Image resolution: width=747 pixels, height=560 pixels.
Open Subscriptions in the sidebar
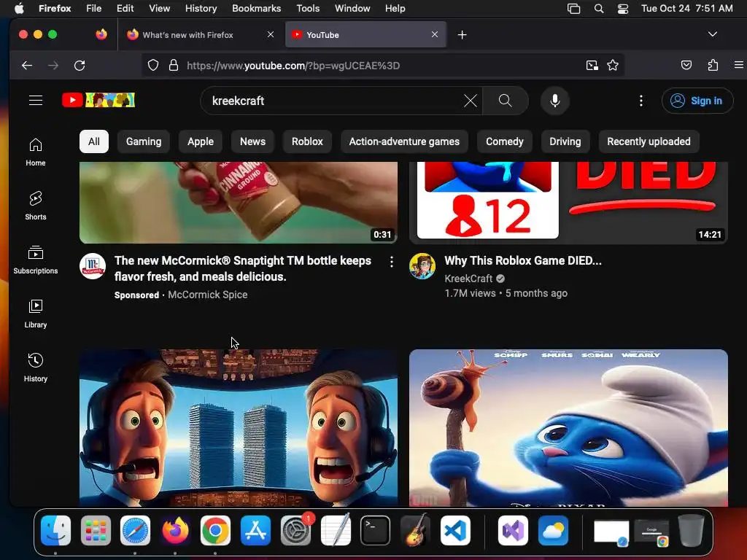pyautogui.click(x=36, y=260)
